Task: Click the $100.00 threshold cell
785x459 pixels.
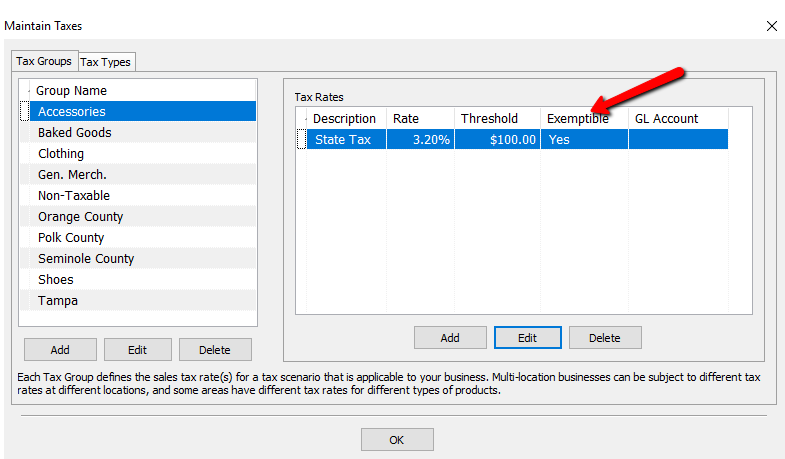Action: [x=498, y=139]
